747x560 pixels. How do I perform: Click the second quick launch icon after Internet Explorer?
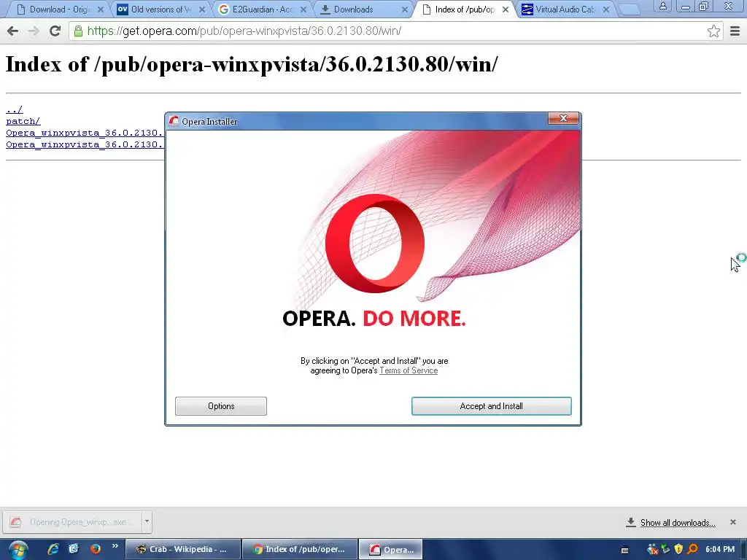[74, 549]
